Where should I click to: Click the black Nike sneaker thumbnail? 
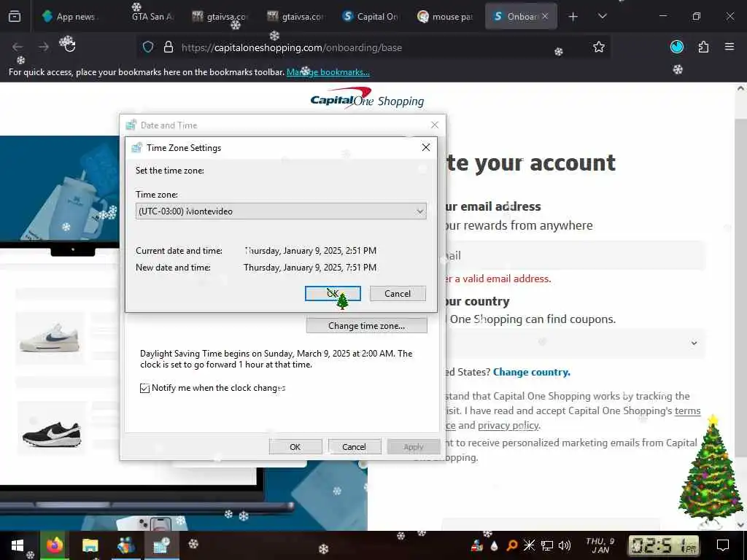click(x=52, y=427)
